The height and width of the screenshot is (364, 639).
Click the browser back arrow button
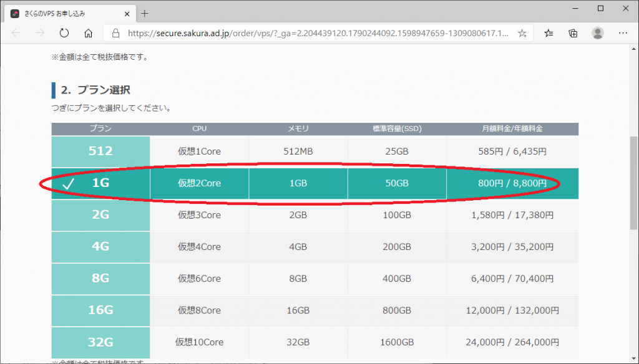[16, 33]
